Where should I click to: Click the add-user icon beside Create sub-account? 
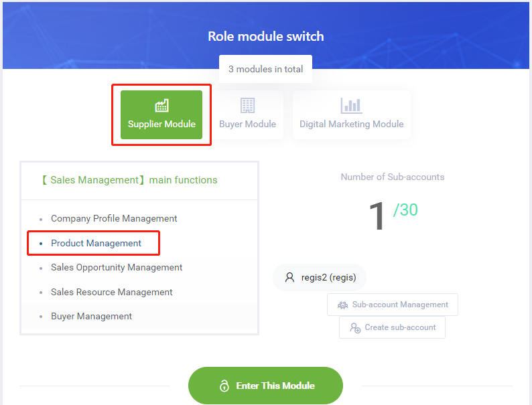tap(355, 328)
